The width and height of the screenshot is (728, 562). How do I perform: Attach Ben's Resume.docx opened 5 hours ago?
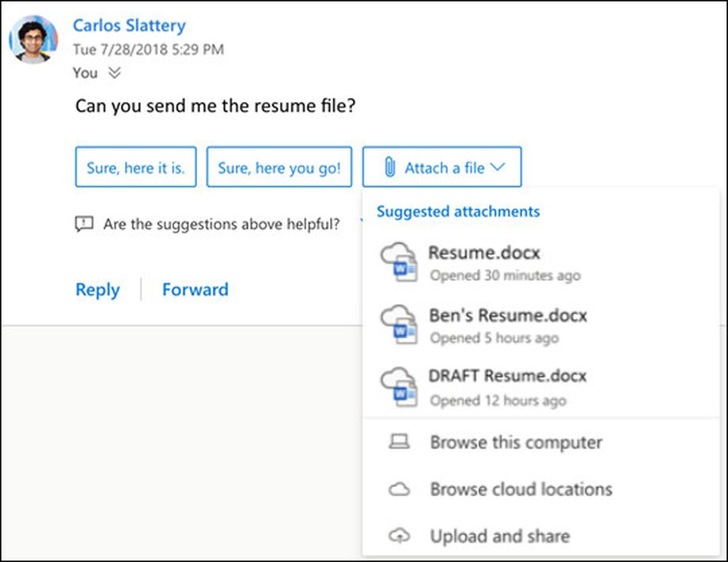(507, 316)
